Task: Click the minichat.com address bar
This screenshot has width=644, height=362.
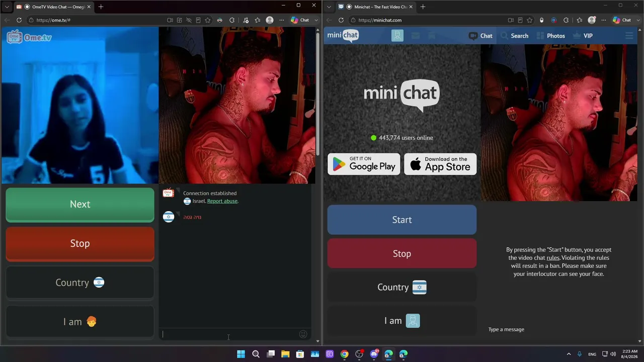Action: [428, 20]
